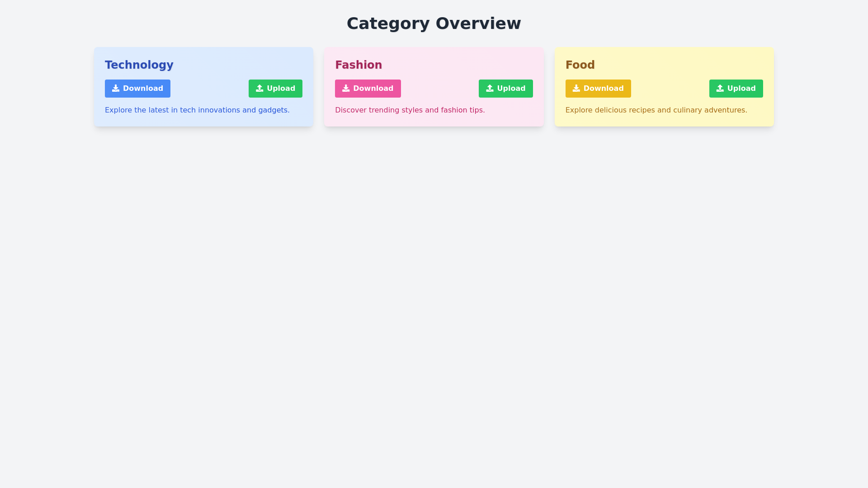Select the download icon inside Food card
Image resolution: width=868 pixels, height=488 pixels.
coord(576,88)
